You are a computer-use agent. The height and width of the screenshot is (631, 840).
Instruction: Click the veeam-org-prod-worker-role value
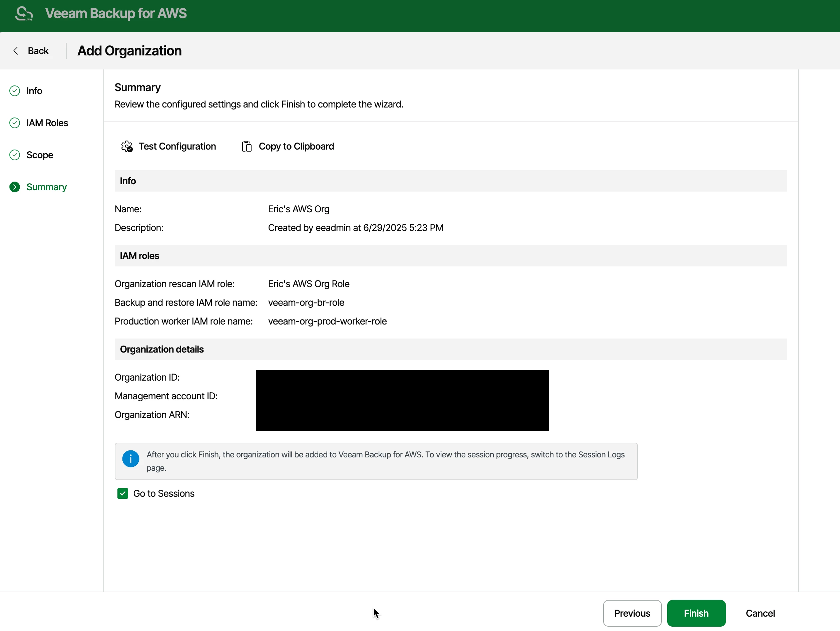tap(327, 321)
